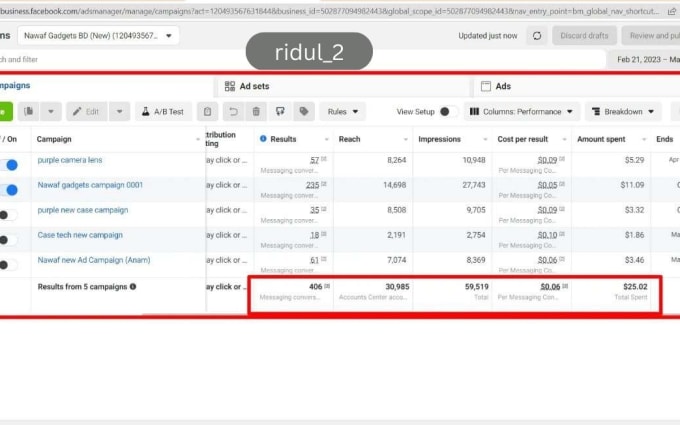Image resolution: width=680 pixels, height=425 pixels.
Task: Click the undo arrow icon in toolbar
Action: click(x=233, y=111)
